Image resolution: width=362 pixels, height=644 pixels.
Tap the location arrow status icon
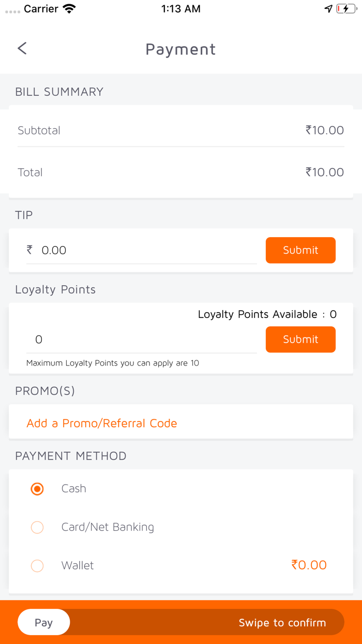coord(328,9)
